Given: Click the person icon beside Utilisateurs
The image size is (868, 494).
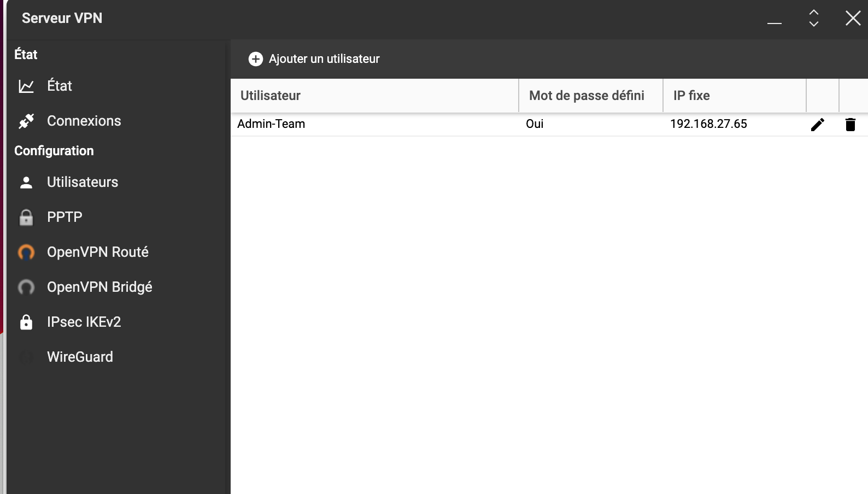Looking at the screenshot, I should click(x=26, y=183).
